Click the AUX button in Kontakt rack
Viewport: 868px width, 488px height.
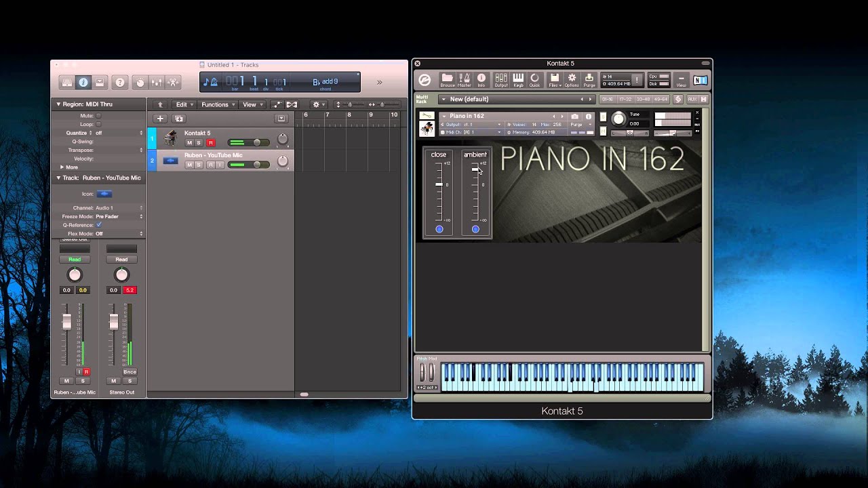(692, 99)
